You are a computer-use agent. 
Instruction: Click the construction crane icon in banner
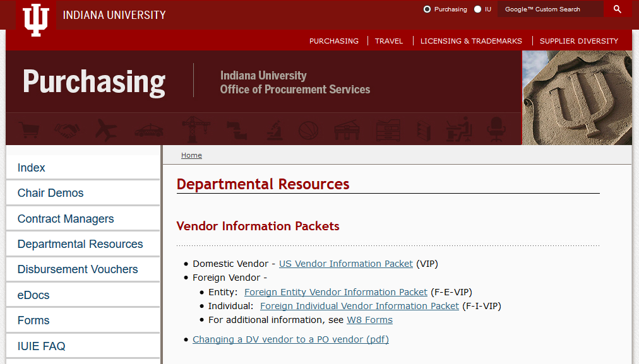pos(191,130)
